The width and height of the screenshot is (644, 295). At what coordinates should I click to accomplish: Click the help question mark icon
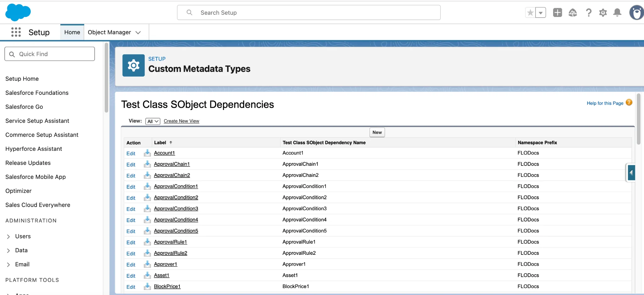click(588, 13)
